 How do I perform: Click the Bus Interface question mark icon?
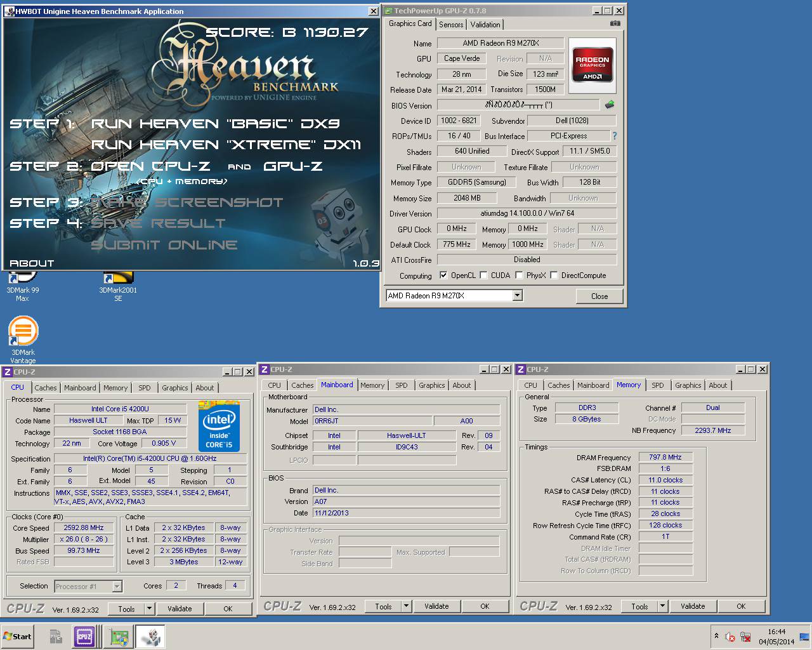pyautogui.click(x=614, y=136)
